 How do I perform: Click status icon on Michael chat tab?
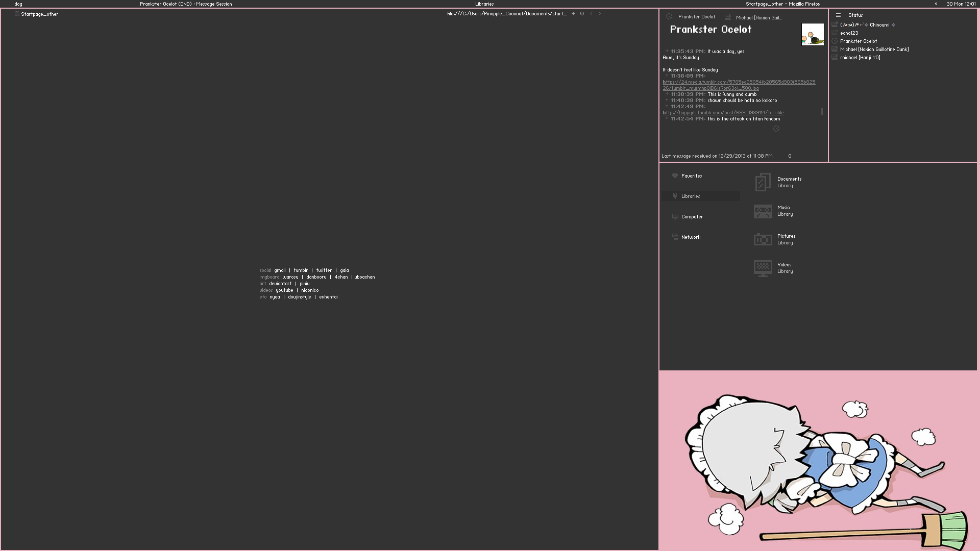[728, 17]
